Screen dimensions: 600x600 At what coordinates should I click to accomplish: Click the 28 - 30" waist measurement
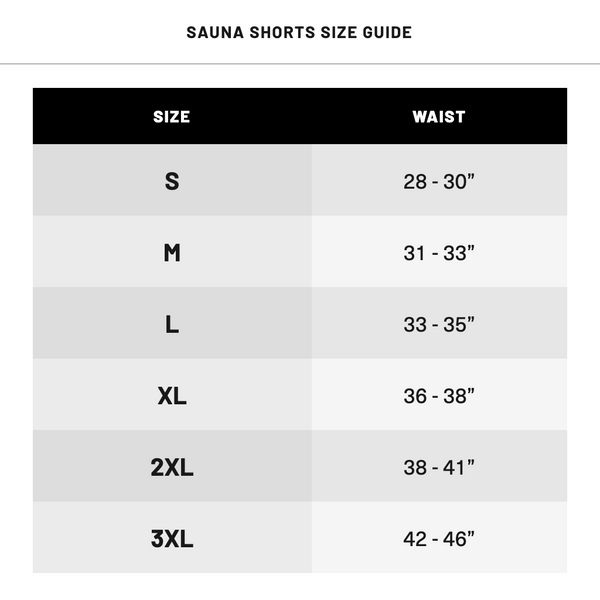439,182
